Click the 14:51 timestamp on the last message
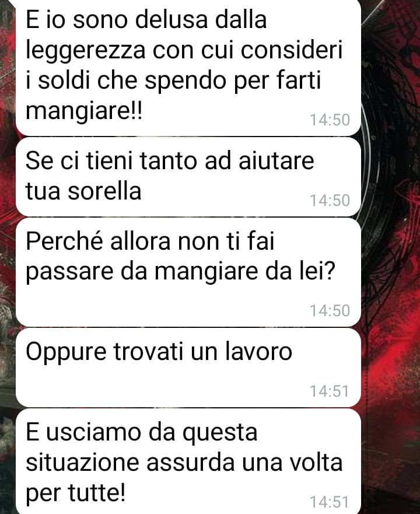 [330, 502]
